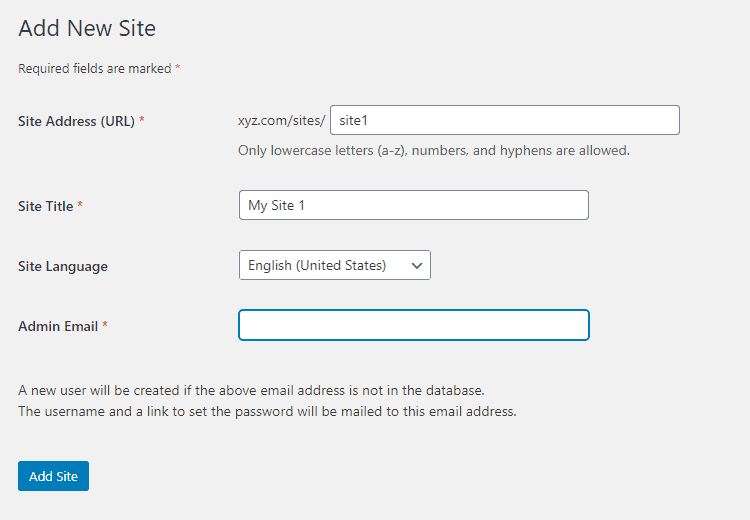Click the Site Address (URL) label

point(77,122)
